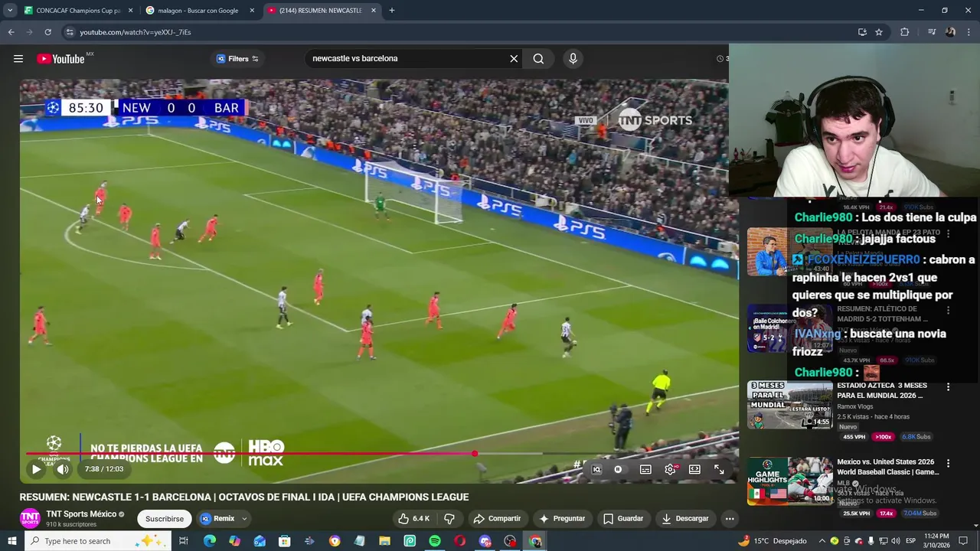Click the Remix button
The image size is (980, 551).
[217, 518]
